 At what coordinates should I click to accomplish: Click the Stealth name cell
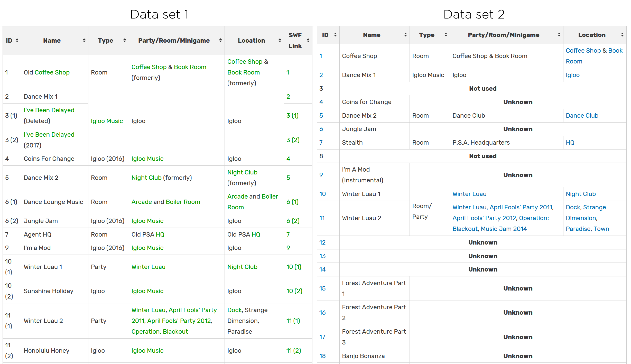coord(374,143)
